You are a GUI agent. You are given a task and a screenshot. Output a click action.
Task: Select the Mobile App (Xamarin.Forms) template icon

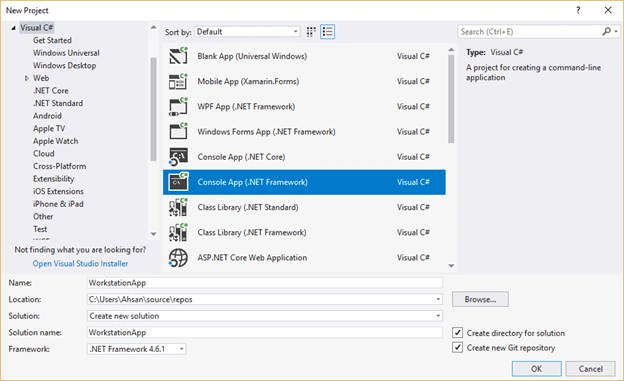(x=178, y=81)
